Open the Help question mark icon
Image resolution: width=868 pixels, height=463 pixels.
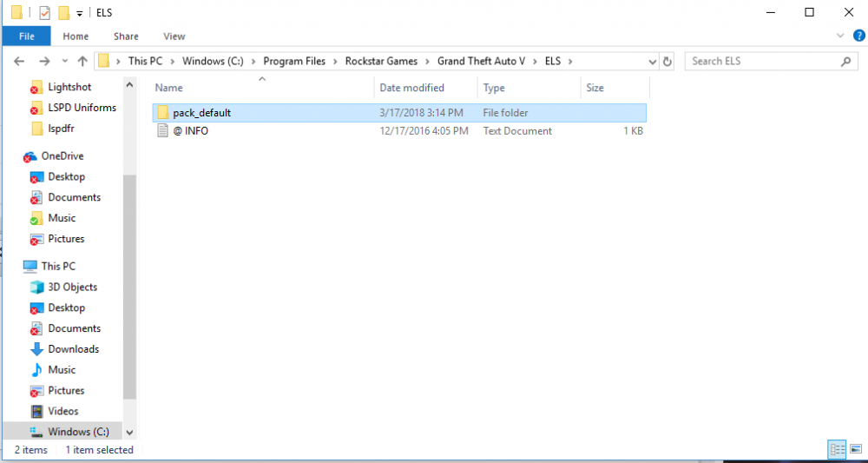[x=858, y=36]
